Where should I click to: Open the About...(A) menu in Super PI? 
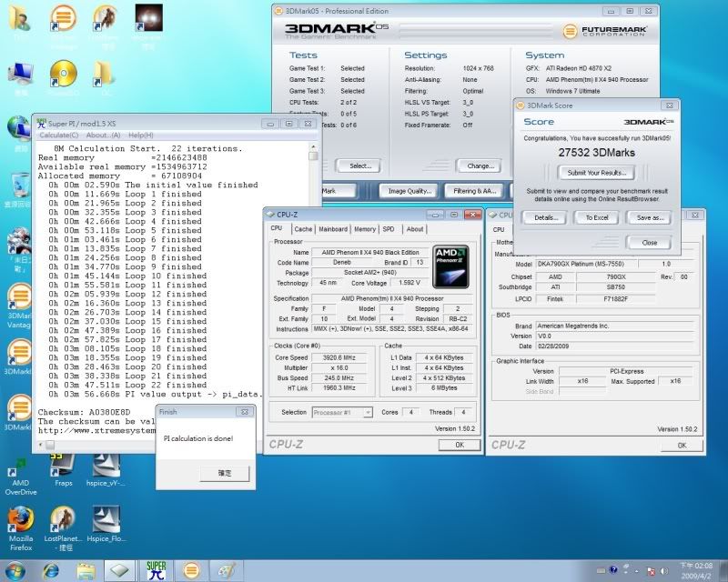[x=103, y=135]
